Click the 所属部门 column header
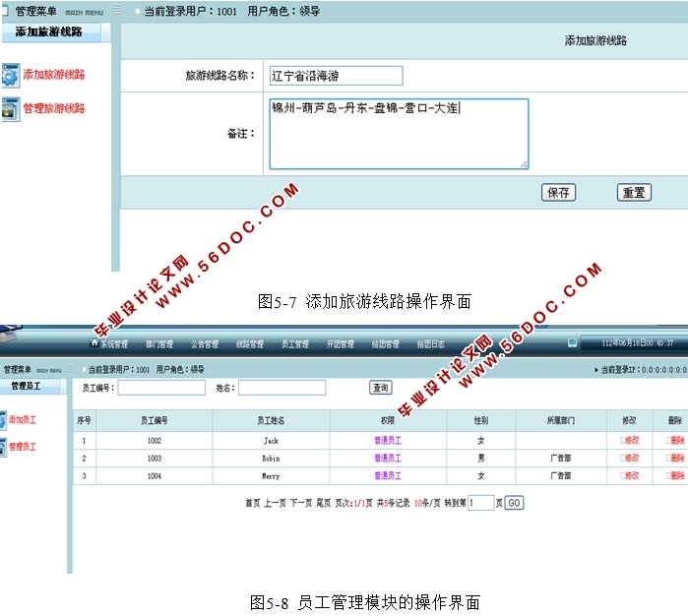This screenshot has height=616, width=688. pos(561,420)
